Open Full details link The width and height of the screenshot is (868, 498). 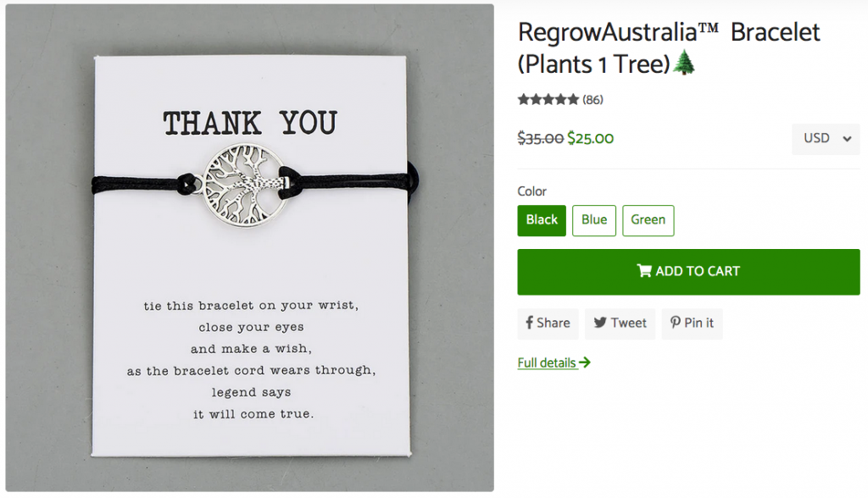coord(554,362)
